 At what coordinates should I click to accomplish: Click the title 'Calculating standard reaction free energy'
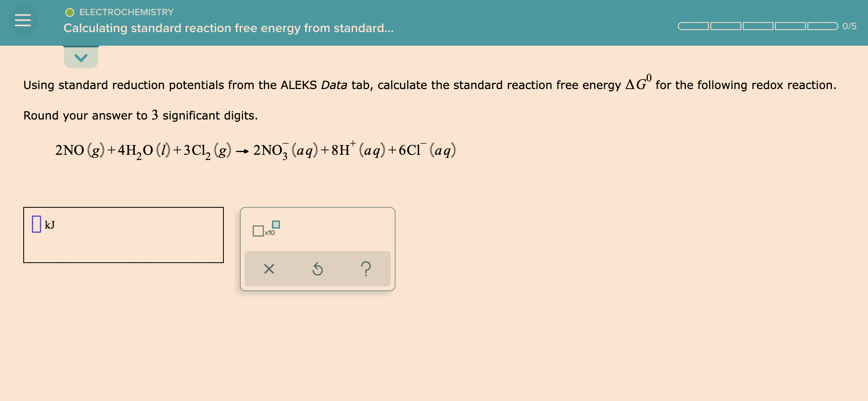pos(229,28)
